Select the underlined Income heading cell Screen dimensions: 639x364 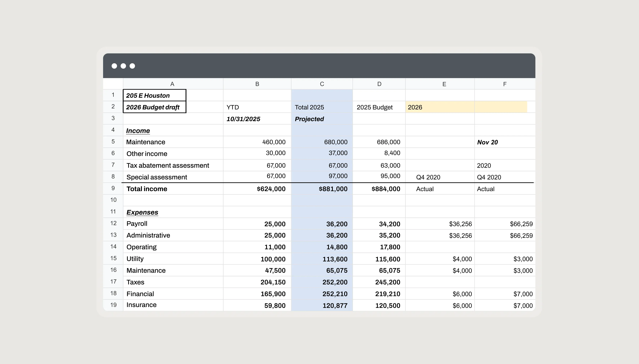[x=138, y=131]
